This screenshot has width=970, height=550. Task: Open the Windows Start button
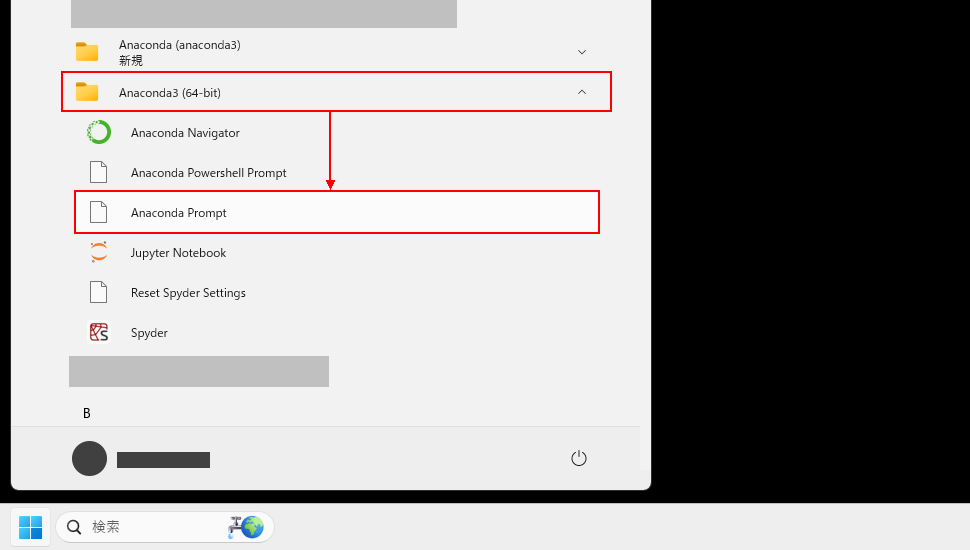(30, 527)
